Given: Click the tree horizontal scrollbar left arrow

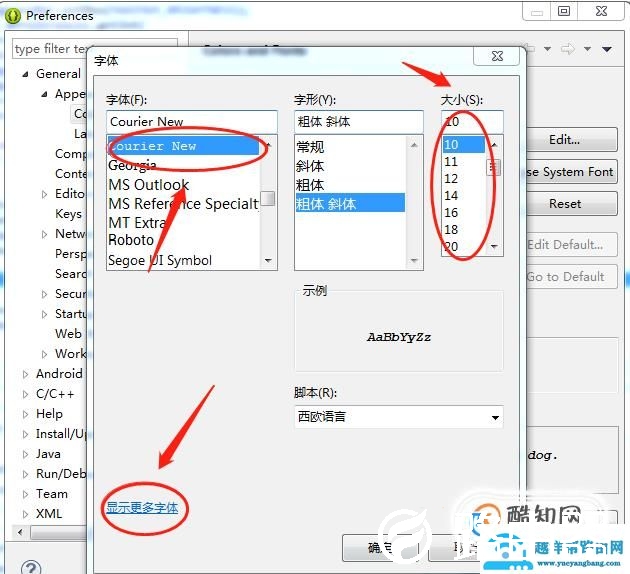Looking at the screenshot, I should (20, 533).
